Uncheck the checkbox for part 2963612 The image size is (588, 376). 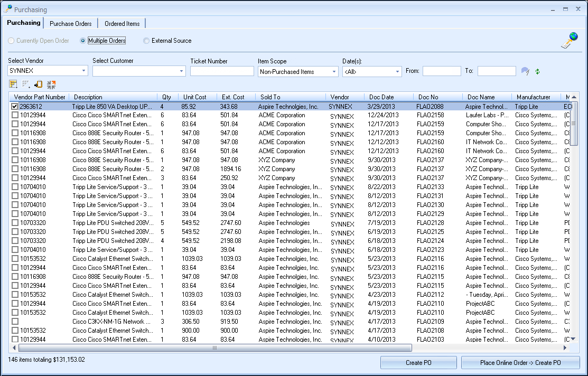(x=15, y=107)
